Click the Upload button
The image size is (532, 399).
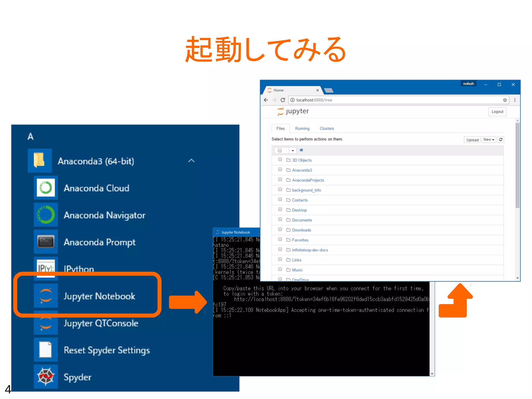click(473, 140)
